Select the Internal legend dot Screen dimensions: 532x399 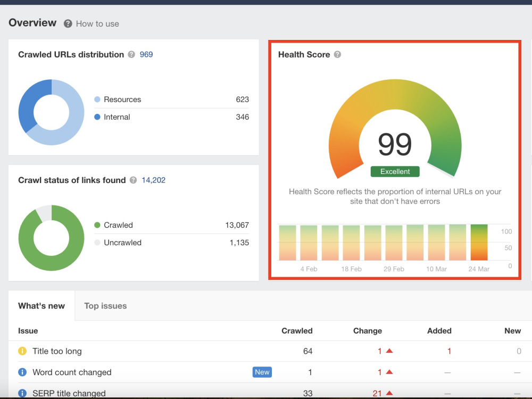point(97,117)
